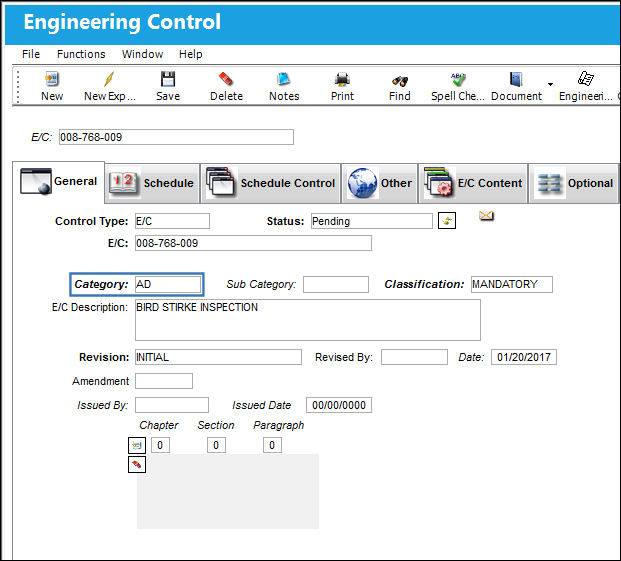Click the Chapter number field

(x=160, y=445)
